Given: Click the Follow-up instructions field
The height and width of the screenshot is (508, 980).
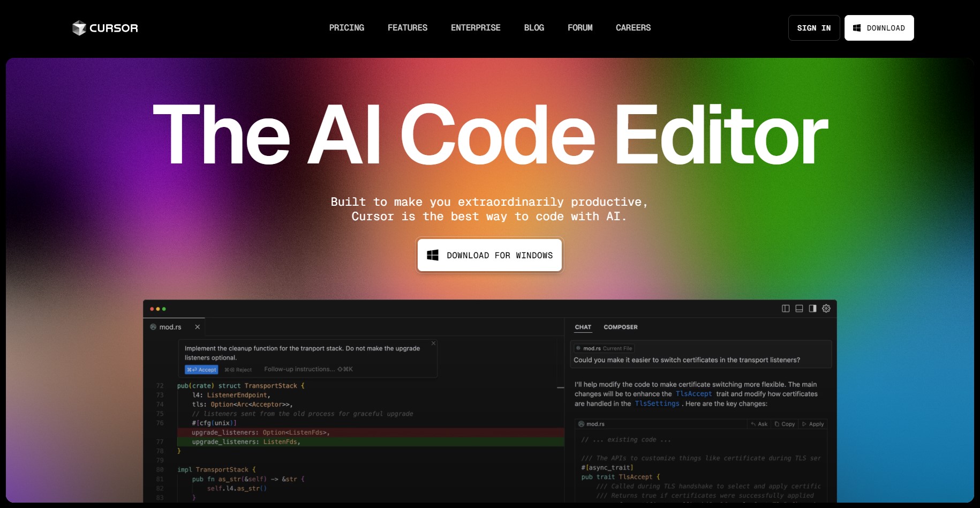Looking at the screenshot, I should [308, 369].
